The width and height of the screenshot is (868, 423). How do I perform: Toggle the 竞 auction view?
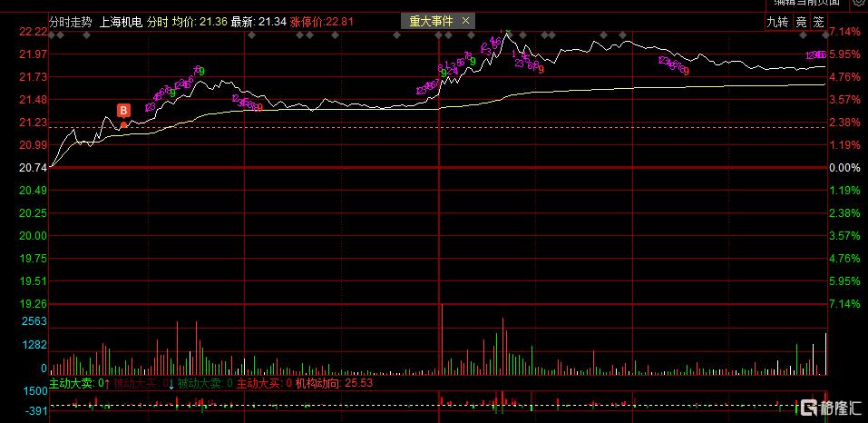pos(801,22)
